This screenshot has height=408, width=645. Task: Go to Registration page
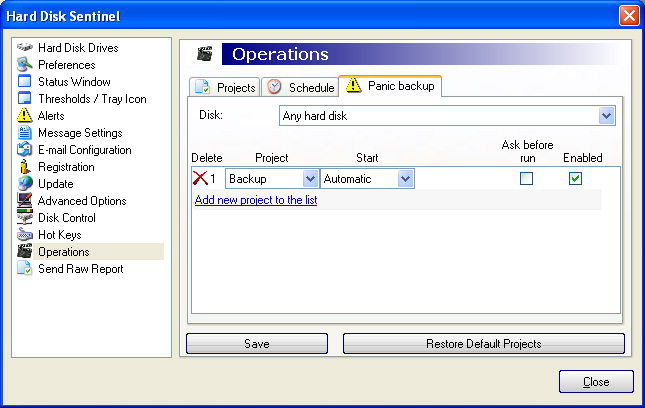(66, 167)
